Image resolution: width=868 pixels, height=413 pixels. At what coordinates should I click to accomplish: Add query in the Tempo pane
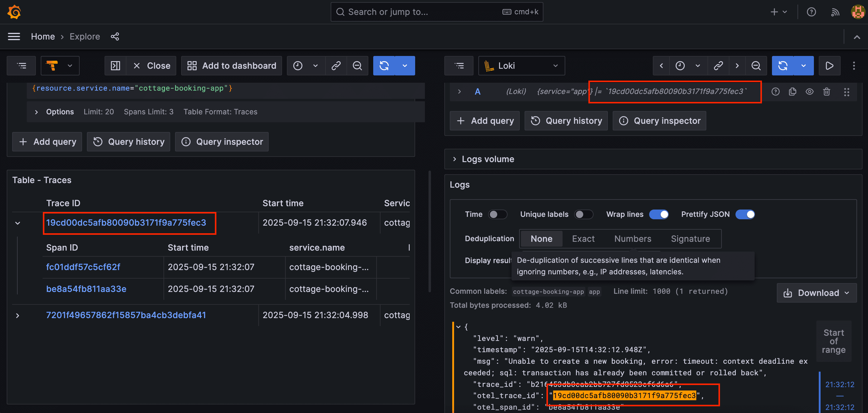pos(47,142)
